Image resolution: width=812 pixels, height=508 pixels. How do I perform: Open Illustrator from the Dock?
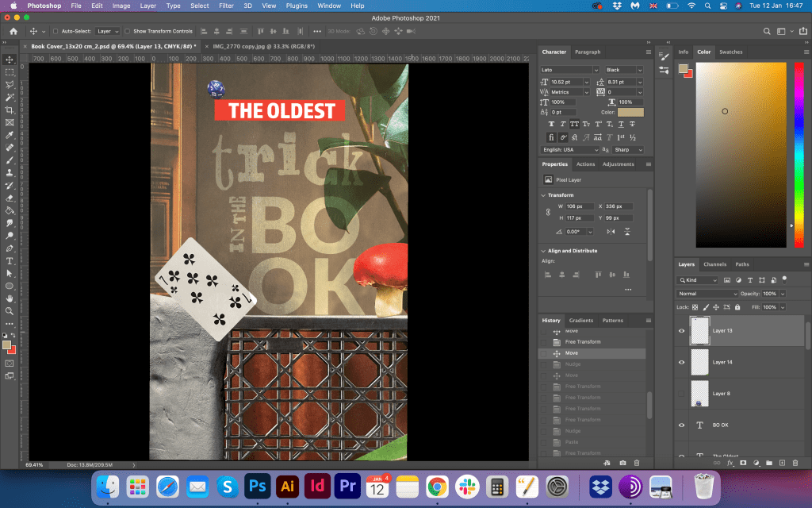[x=291, y=486]
